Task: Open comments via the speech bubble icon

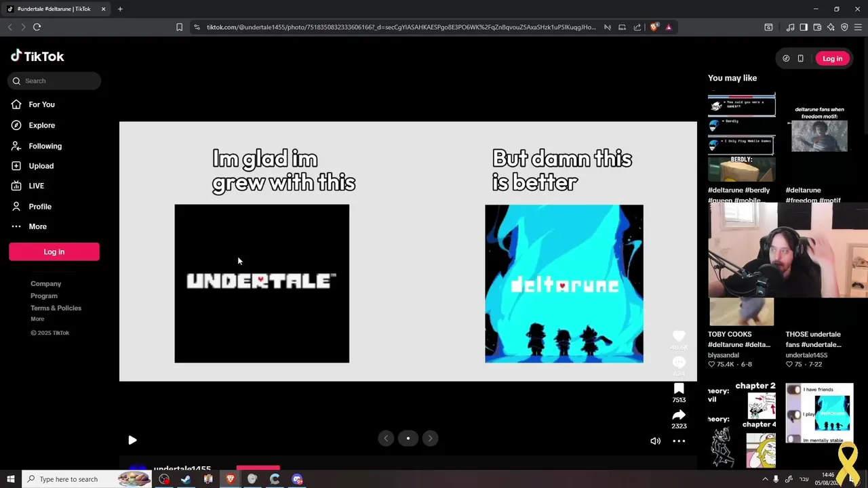Action: pyautogui.click(x=679, y=363)
